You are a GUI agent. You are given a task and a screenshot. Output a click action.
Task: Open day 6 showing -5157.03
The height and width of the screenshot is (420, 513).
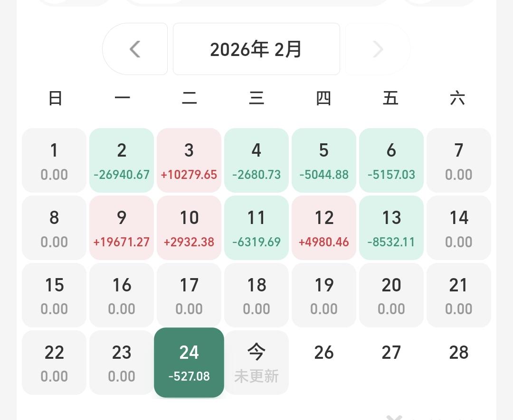point(391,160)
